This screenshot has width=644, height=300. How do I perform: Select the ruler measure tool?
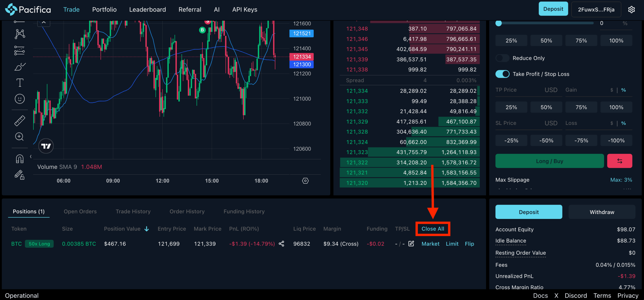(x=20, y=121)
